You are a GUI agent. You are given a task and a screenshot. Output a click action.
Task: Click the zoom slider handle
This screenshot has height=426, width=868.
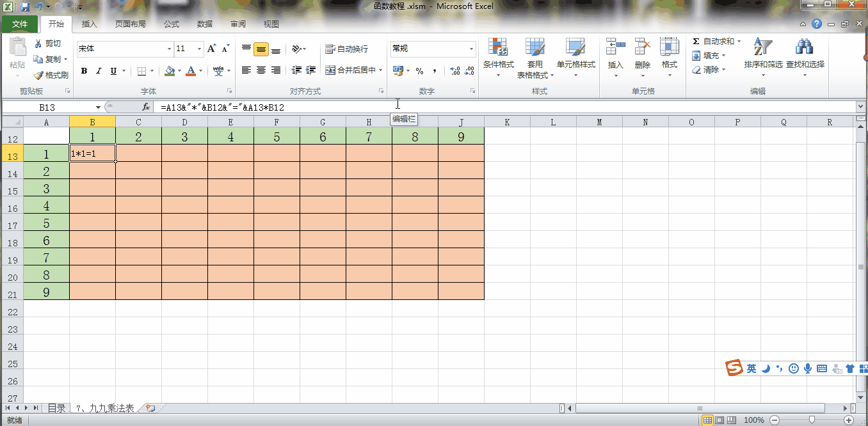812,420
